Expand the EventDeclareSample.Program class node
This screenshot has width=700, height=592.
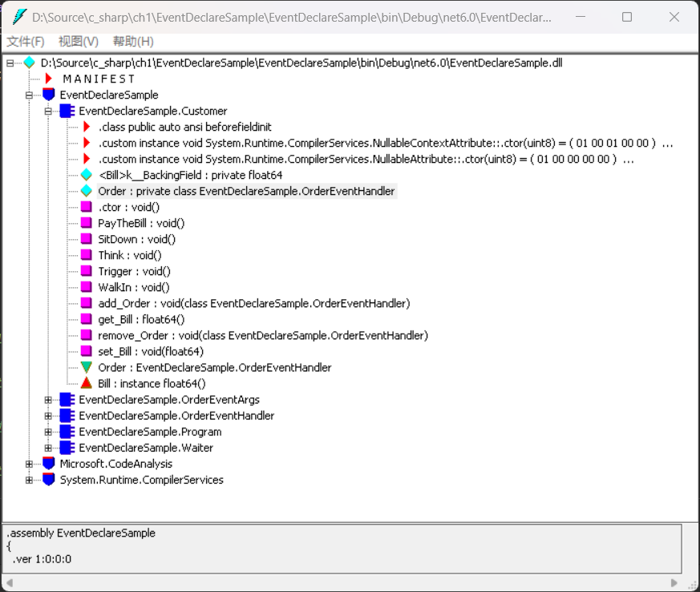pyautogui.click(x=48, y=432)
